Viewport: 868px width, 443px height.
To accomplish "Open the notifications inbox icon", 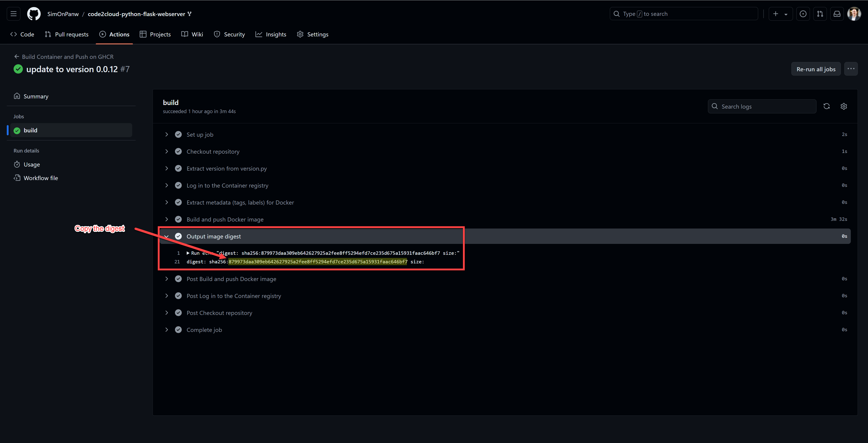I will [x=837, y=14].
